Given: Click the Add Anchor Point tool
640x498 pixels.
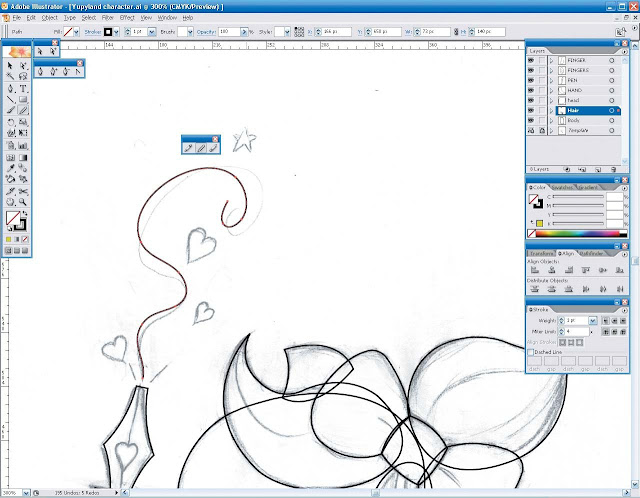Looking at the screenshot, I should [53, 72].
